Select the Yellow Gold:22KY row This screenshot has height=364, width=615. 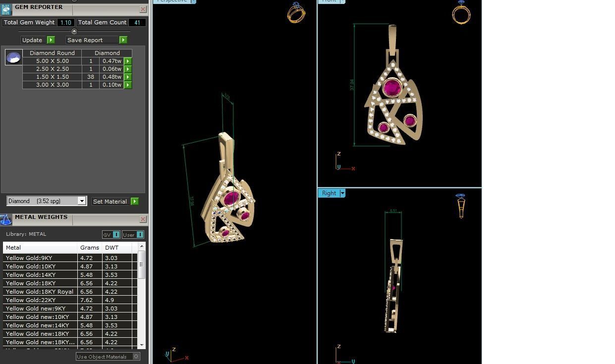(x=70, y=300)
